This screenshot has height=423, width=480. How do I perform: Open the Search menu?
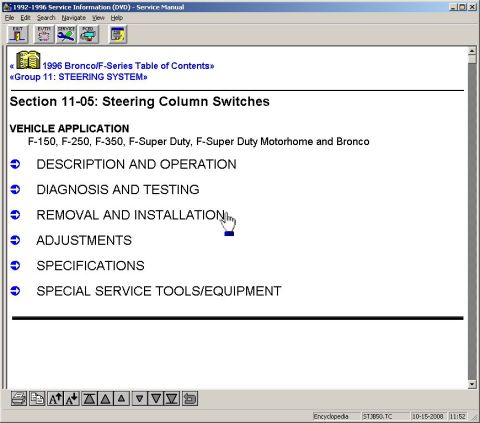tap(46, 18)
